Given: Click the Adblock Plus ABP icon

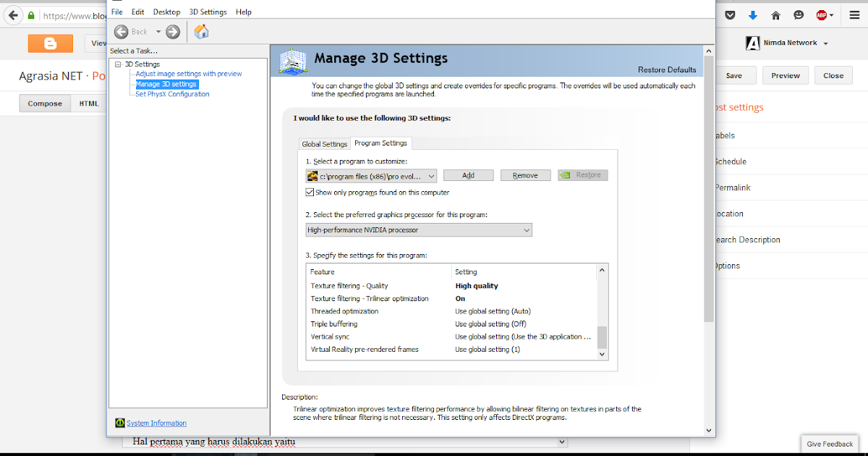Looking at the screenshot, I should coord(822,14).
